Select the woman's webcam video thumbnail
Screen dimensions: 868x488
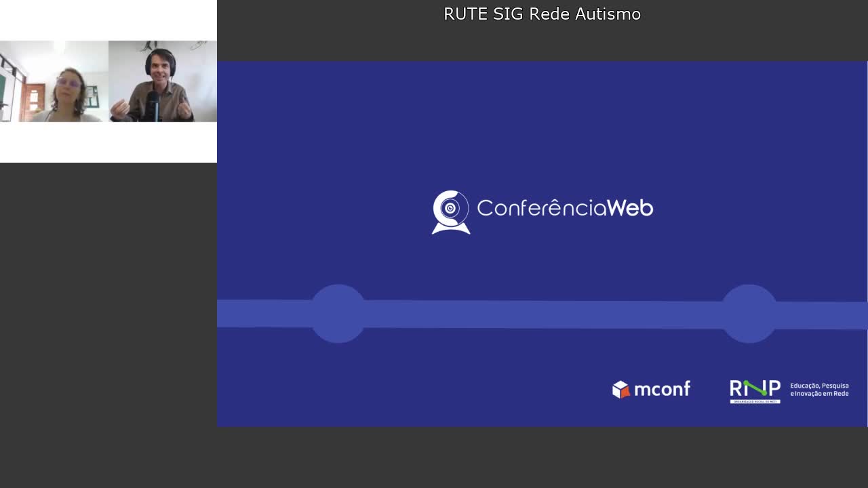tap(54, 81)
